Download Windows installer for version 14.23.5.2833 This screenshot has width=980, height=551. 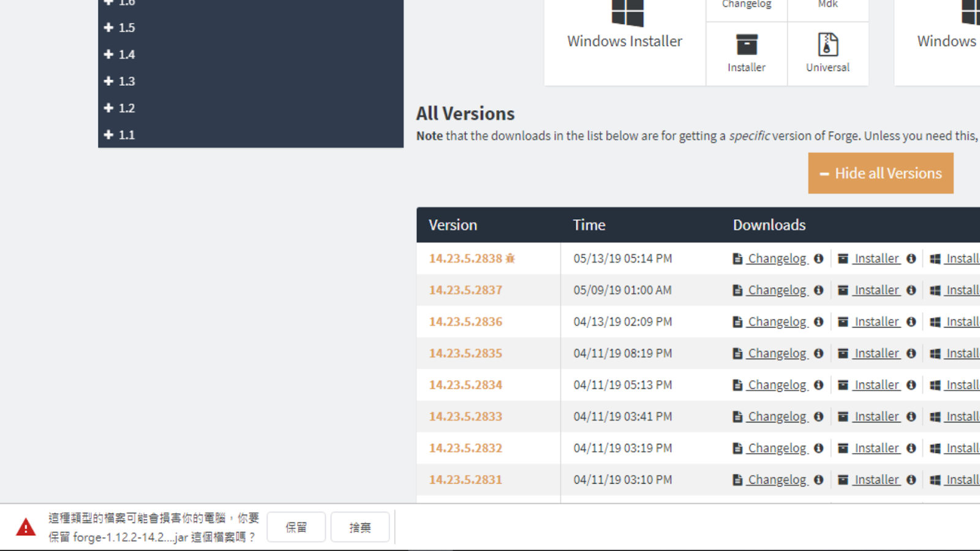point(955,417)
